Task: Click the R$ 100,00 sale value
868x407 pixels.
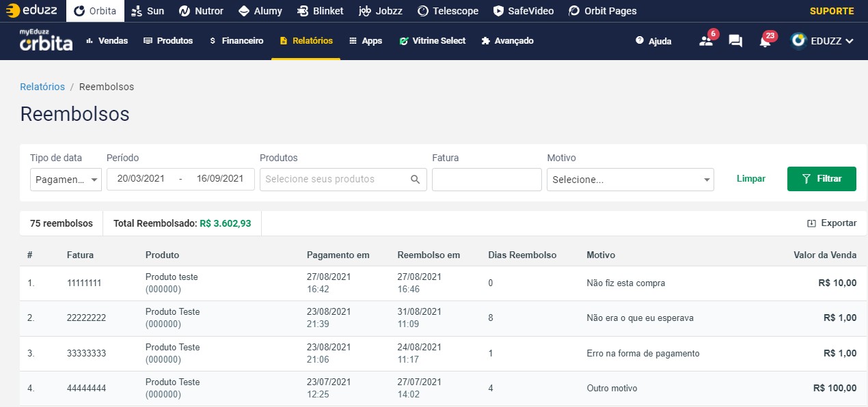Action: click(x=835, y=388)
